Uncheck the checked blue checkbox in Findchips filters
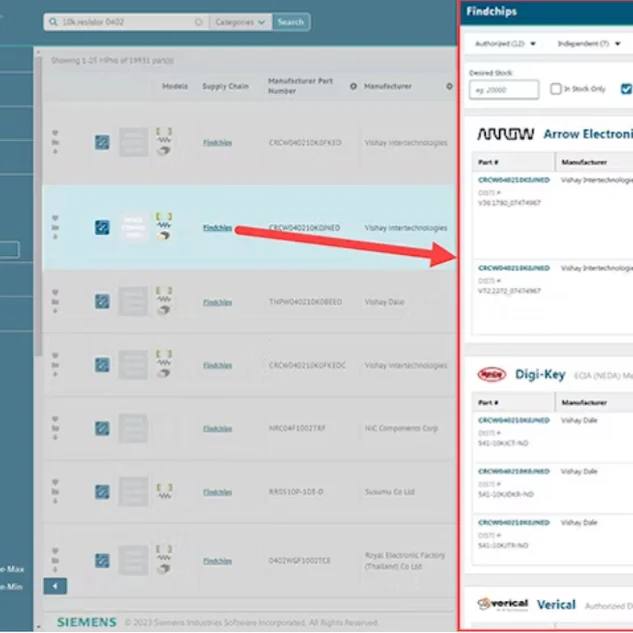The height and width of the screenshot is (633, 633). (x=626, y=89)
